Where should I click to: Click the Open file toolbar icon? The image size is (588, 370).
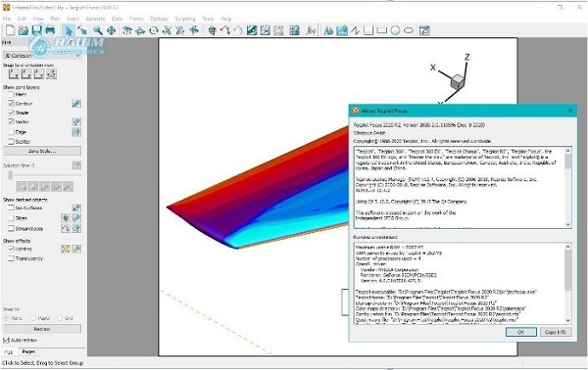(24, 30)
